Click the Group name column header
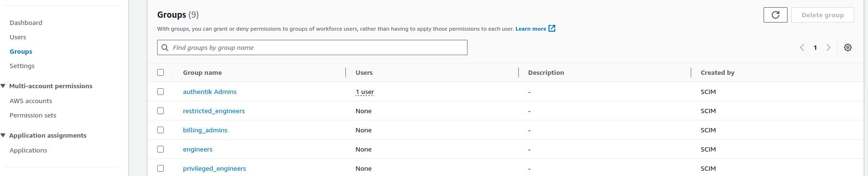The width and height of the screenshot is (868, 176). tap(202, 72)
